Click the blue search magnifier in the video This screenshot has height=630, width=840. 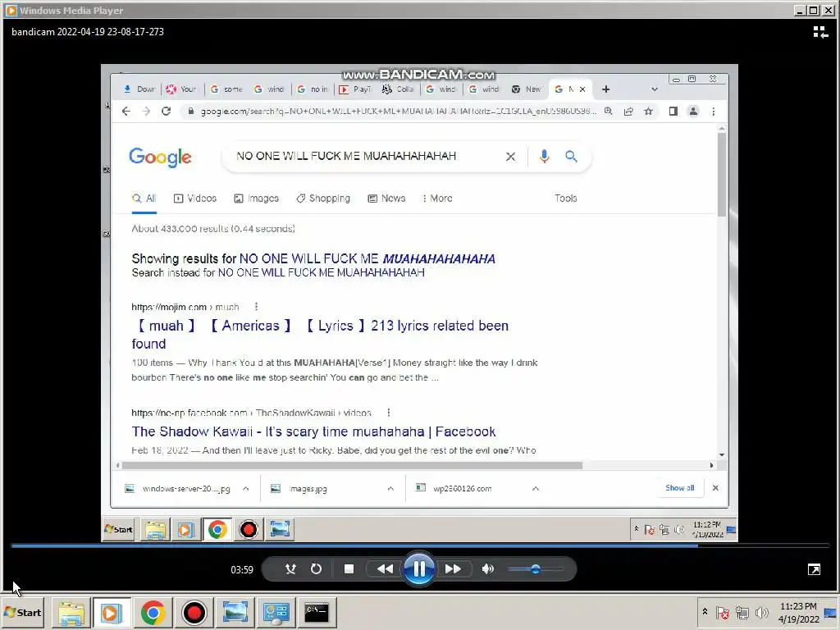tap(571, 156)
